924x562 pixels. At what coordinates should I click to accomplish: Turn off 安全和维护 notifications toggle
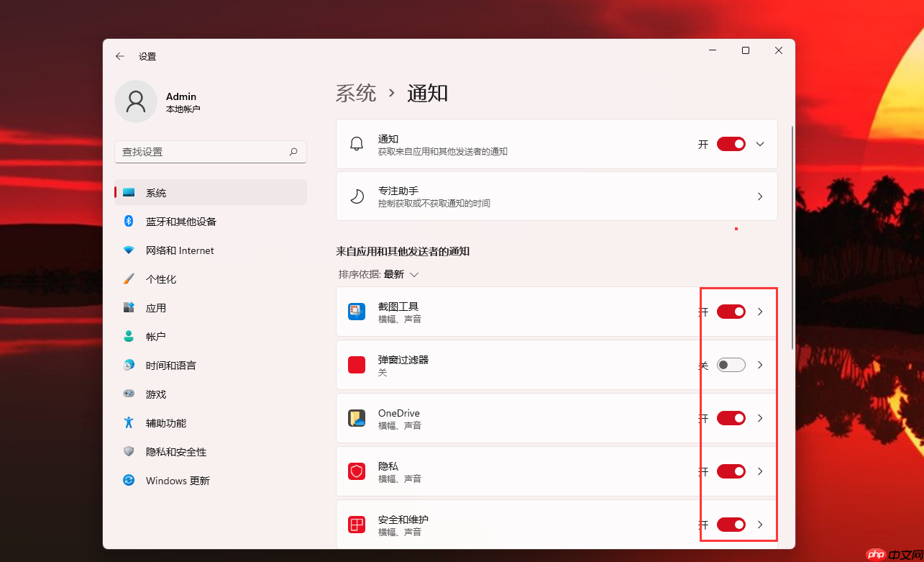[x=731, y=525]
